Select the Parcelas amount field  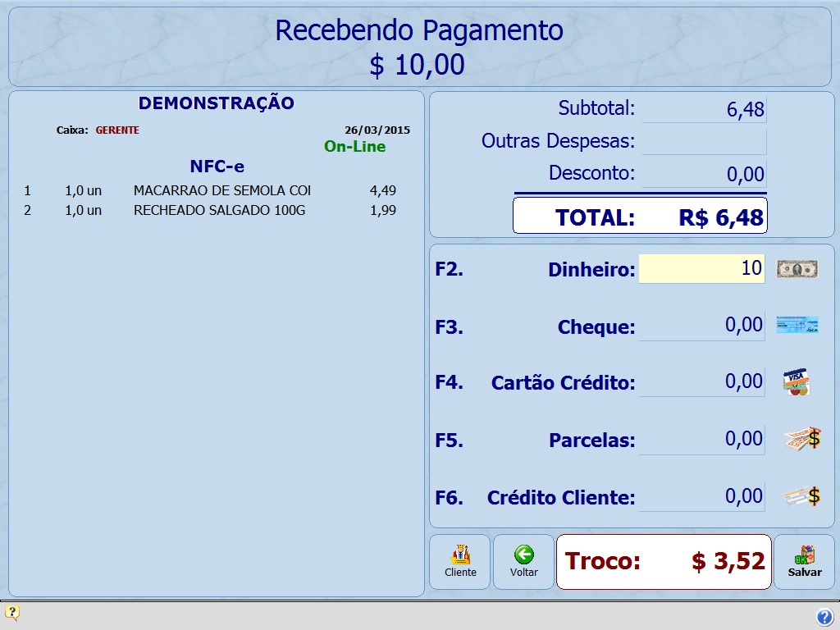702,440
